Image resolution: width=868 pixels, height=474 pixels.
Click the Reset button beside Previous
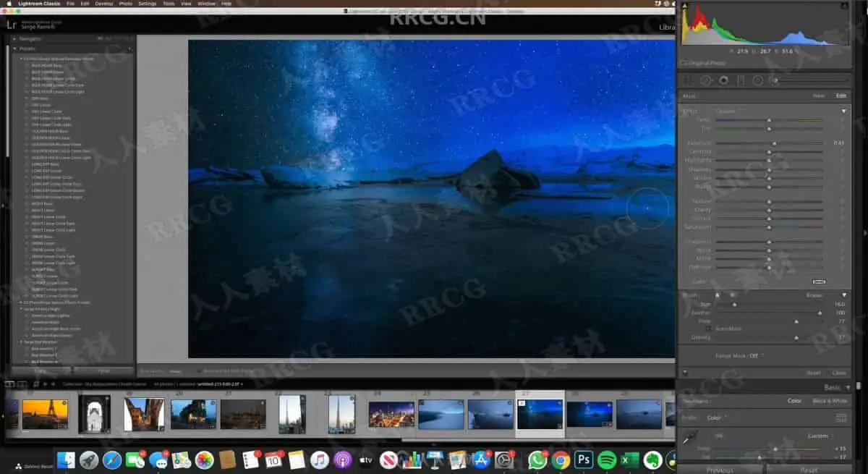[809, 469]
